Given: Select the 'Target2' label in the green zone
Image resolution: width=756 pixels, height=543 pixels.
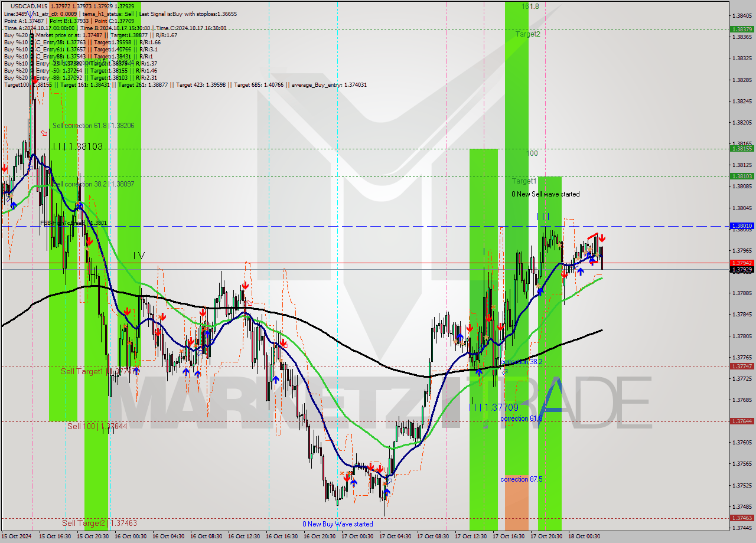Looking at the screenshot, I should 527,34.
